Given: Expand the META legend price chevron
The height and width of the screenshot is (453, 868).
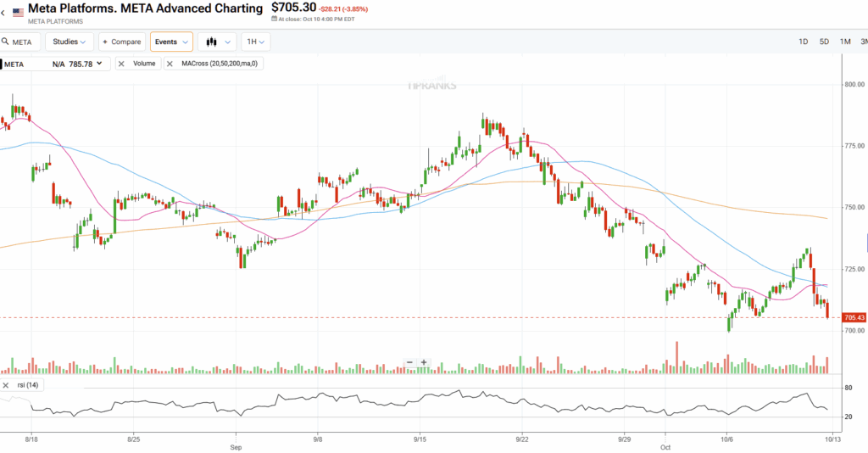Looking at the screenshot, I should (x=100, y=64).
